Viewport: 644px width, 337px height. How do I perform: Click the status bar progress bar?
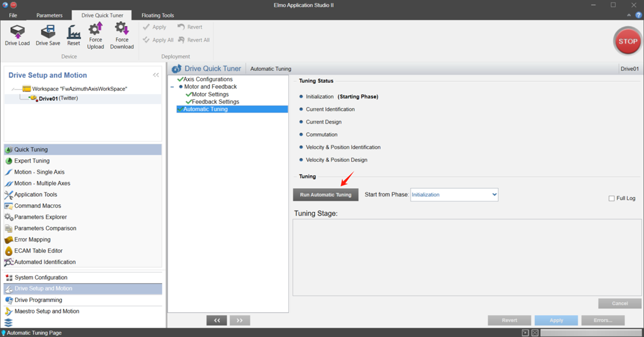pos(591,333)
